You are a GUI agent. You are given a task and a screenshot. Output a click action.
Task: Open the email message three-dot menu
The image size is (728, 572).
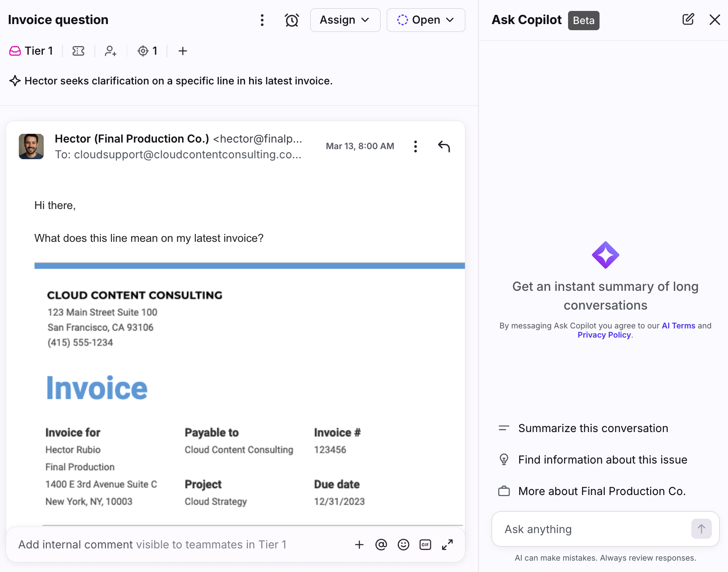coord(415,146)
